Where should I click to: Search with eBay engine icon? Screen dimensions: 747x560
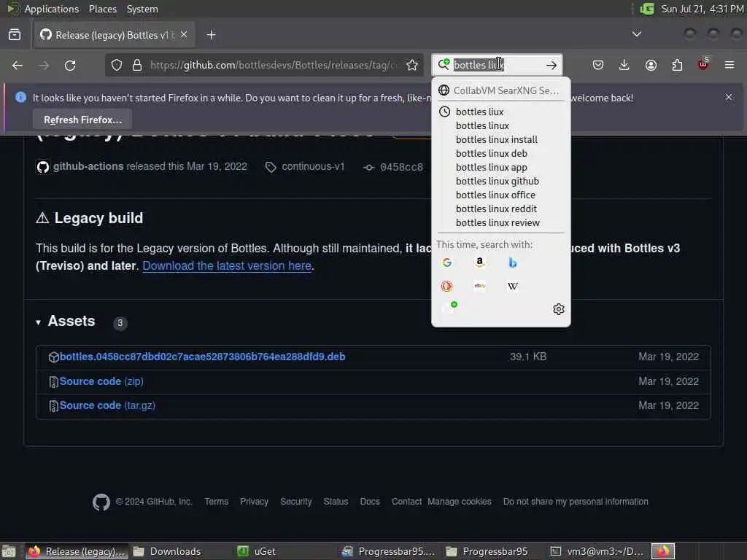coord(480,286)
